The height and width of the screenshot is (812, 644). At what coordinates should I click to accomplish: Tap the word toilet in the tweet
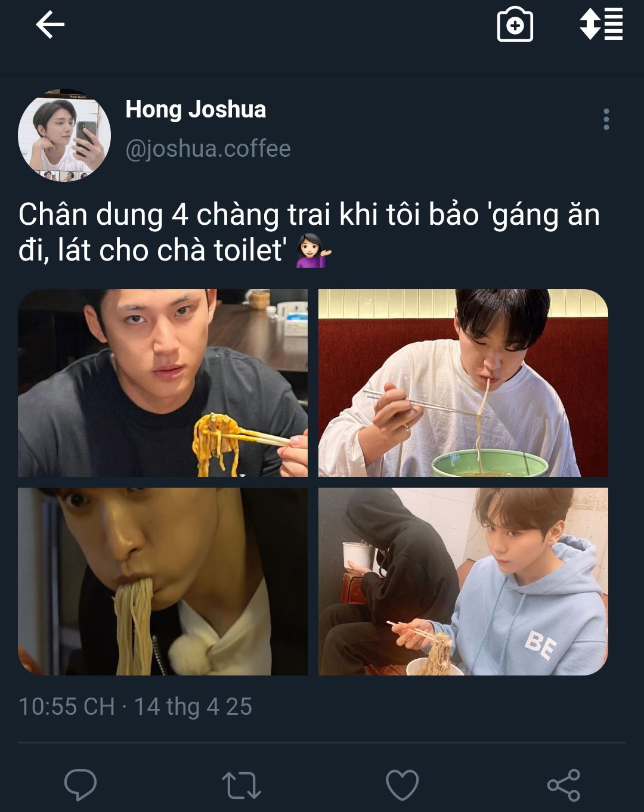(x=250, y=250)
